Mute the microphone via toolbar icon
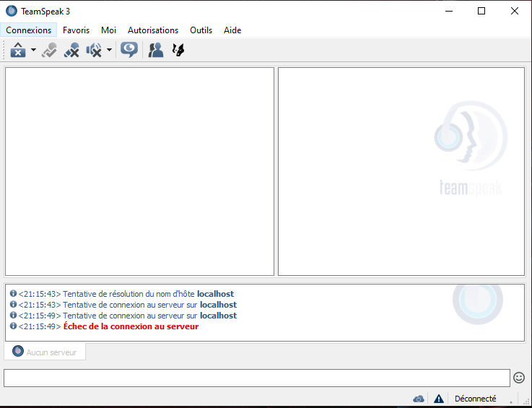532x408 pixels. click(x=71, y=50)
